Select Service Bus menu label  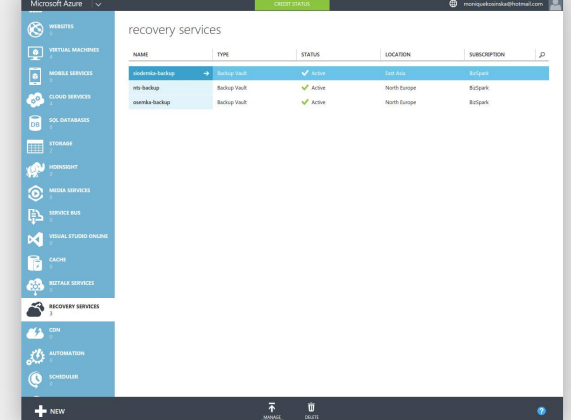65,213
